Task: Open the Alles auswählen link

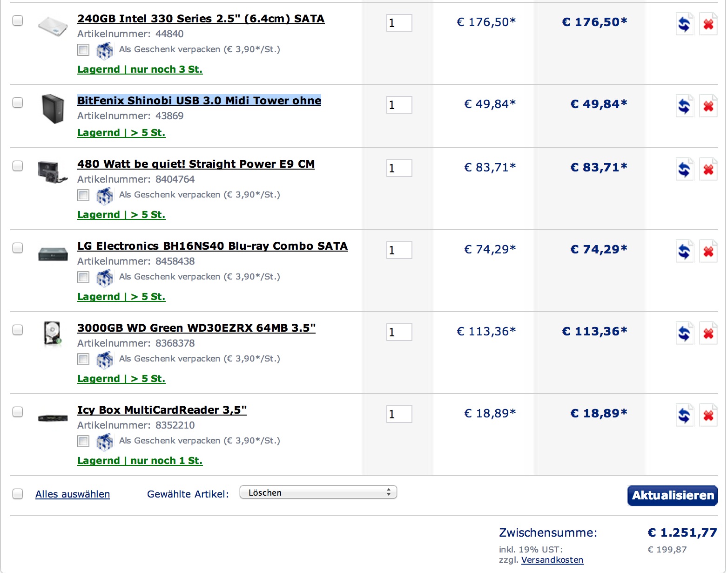Action: (x=73, y=494)
